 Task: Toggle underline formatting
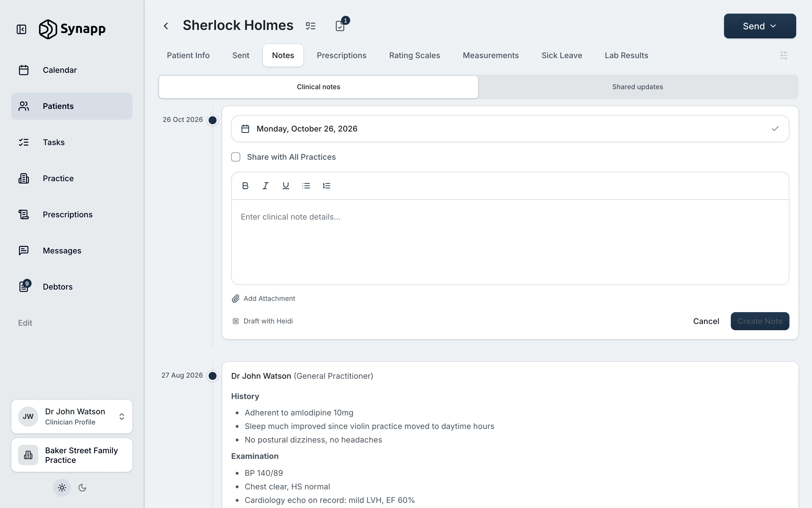tap(286, 186)
